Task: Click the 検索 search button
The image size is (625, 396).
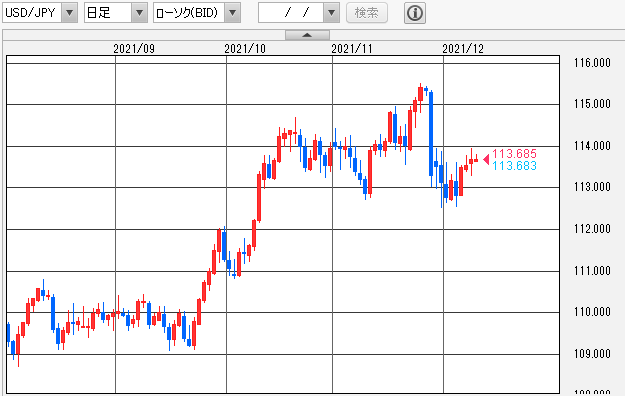Action: click(x=367, y=13)
